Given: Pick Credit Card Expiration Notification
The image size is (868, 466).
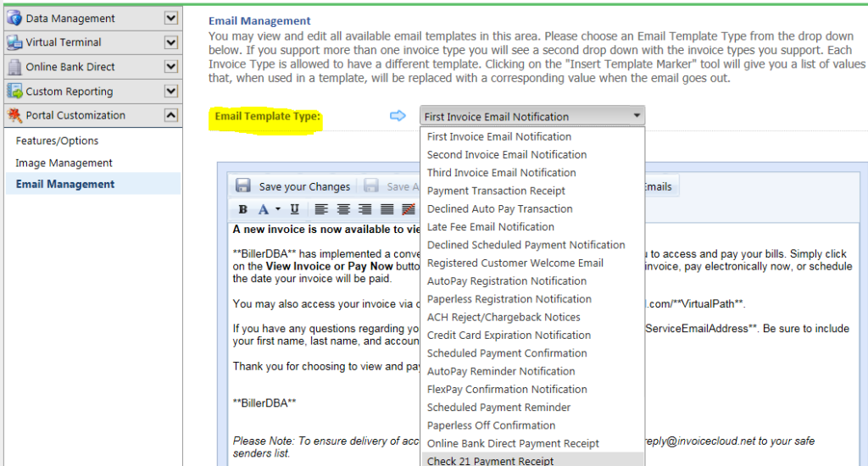Looking at the screenshot, I should click(x=509, y=336).
